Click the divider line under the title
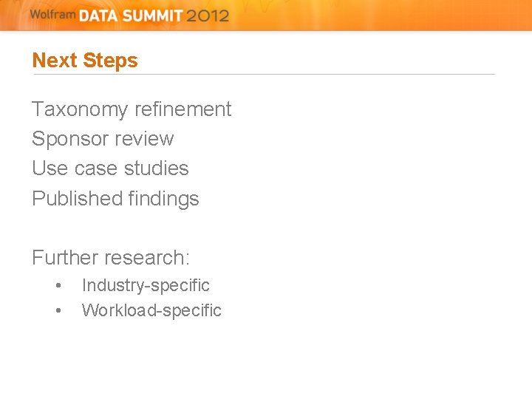 pos(263,74)
